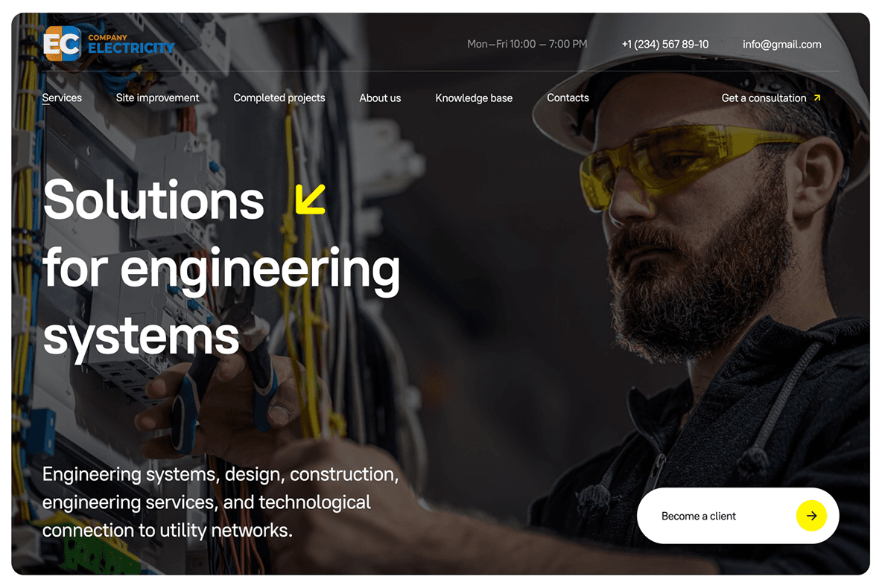Click the EC logo icon
This screenshot has height=588, width=882.
pyautogui.click(x=63, y=43)
